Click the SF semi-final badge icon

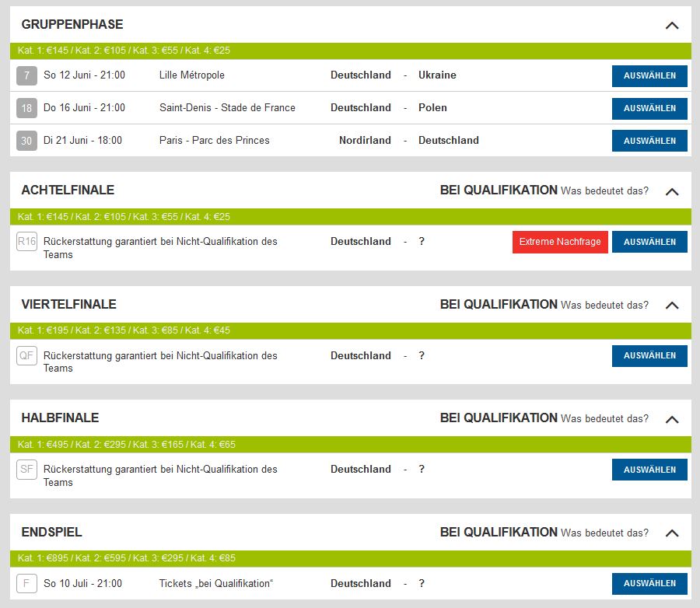coord(27,470)
